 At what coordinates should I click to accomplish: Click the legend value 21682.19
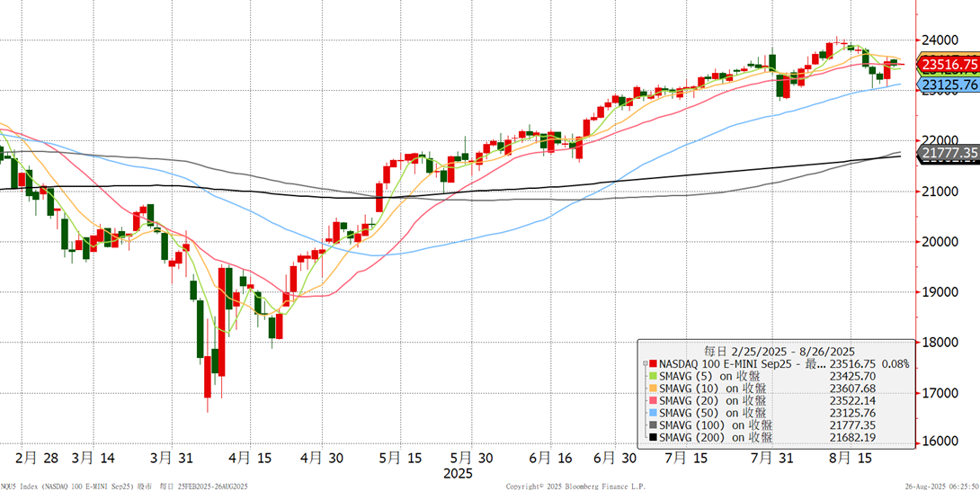[x=852, y=437]
